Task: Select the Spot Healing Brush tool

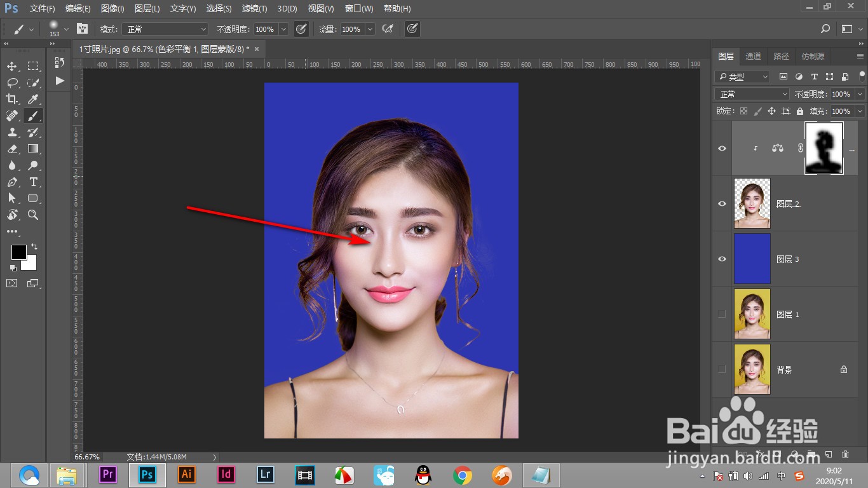Action: click(x=12, y=116)
